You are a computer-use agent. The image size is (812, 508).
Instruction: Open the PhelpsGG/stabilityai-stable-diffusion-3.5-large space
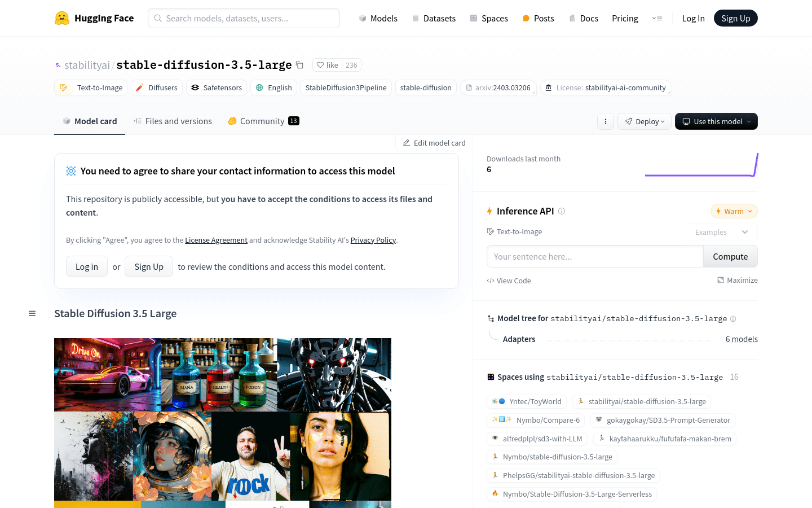tap(573, 475)
